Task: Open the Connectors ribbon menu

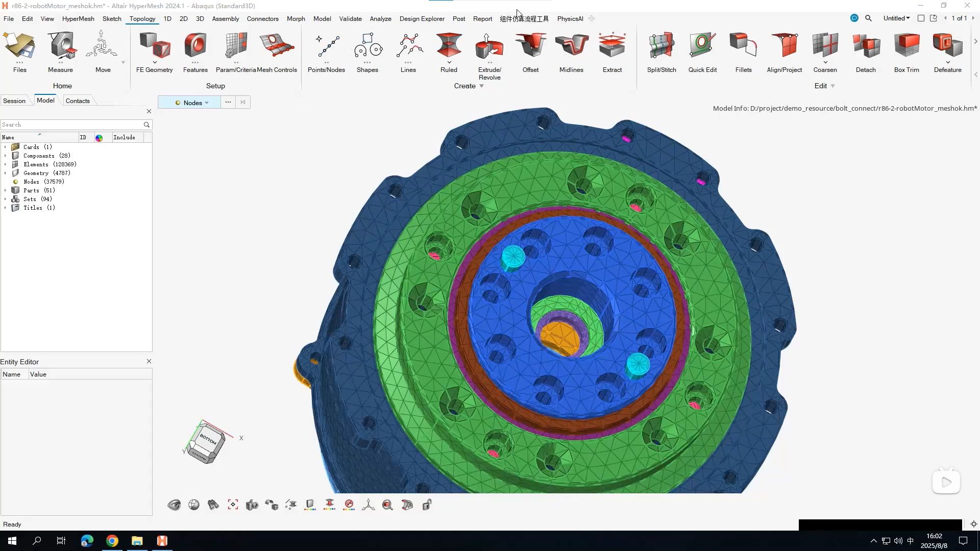Action: pos(262,19)
